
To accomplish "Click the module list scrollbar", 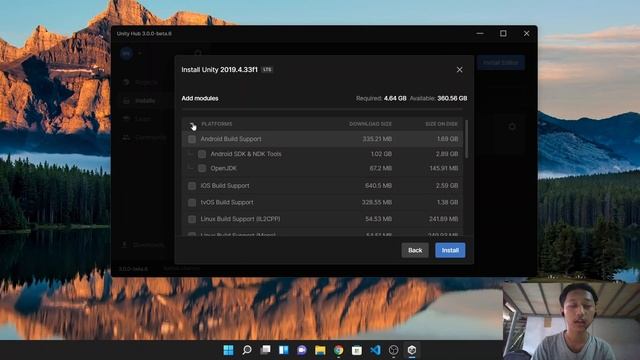I will (x=467, y=139).
